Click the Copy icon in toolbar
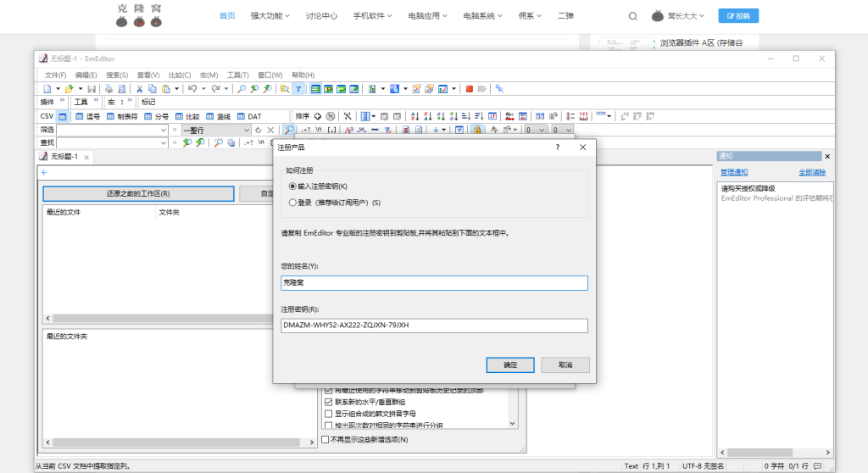868x473 pixels. coord(153,89)
